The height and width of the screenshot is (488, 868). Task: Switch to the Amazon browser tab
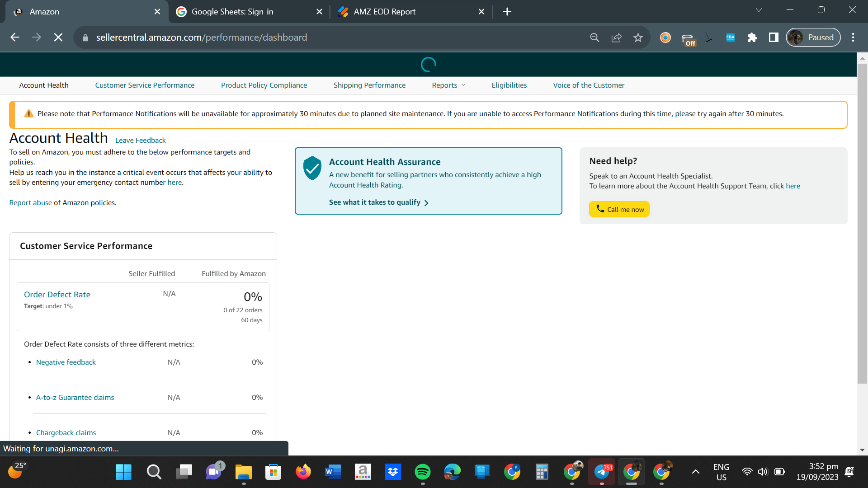86,12
